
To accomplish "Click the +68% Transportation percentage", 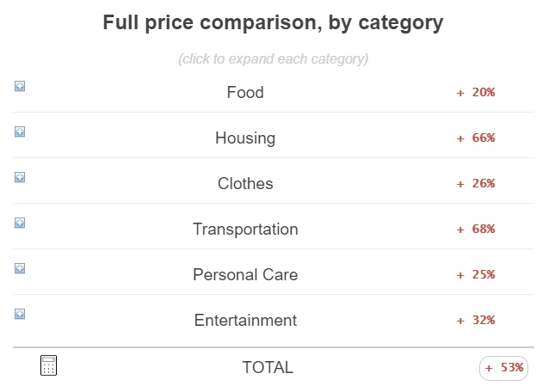I will [476, 230].
